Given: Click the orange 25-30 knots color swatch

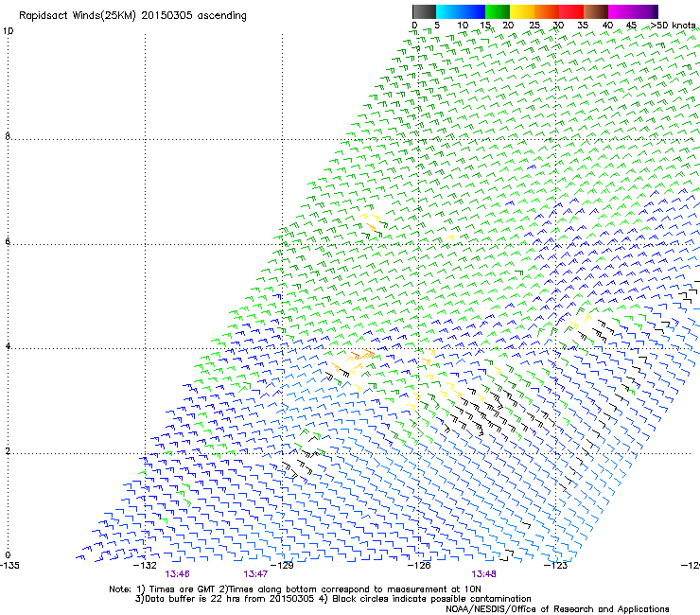Looking at the screenshot, I should click(547, 11).
